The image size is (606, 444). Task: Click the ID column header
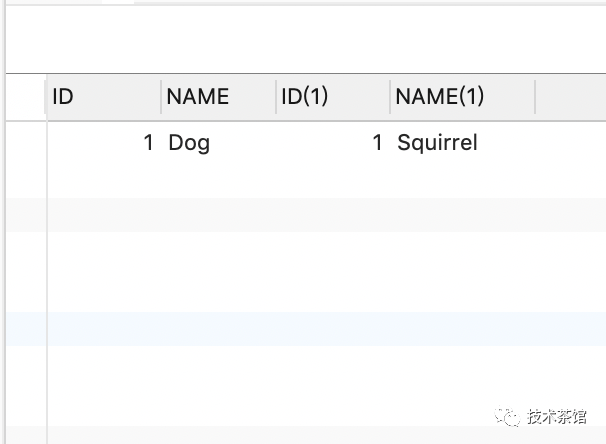tap(103, 97)
